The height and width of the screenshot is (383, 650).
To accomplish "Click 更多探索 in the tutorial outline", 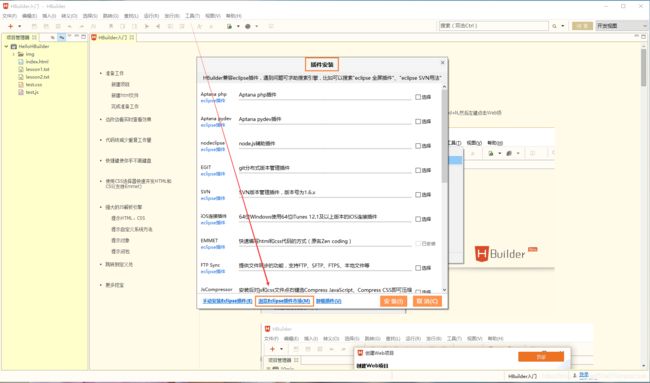I will [115, 285].
